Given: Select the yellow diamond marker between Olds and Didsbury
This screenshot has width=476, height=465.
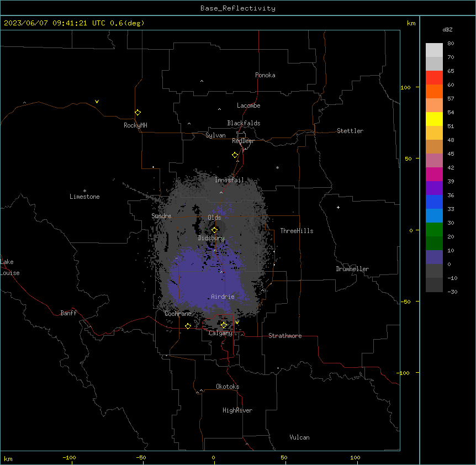Looking at the screenshot, I should point(214,230).
